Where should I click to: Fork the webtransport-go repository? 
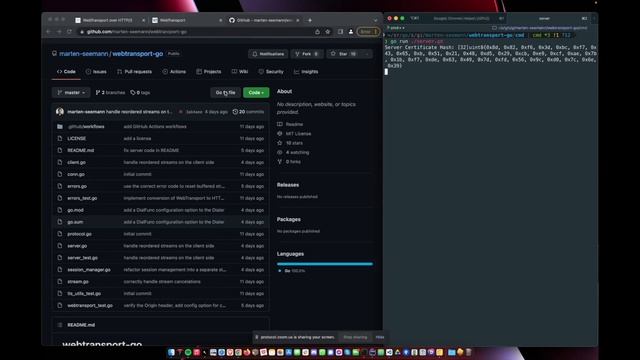[307, 54]
